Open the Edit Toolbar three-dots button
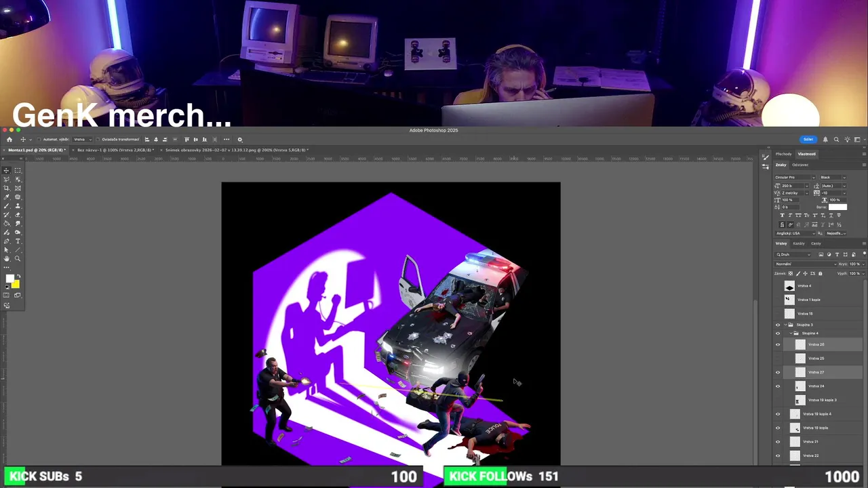The image size is (868, 488). [x=6, y=267]
